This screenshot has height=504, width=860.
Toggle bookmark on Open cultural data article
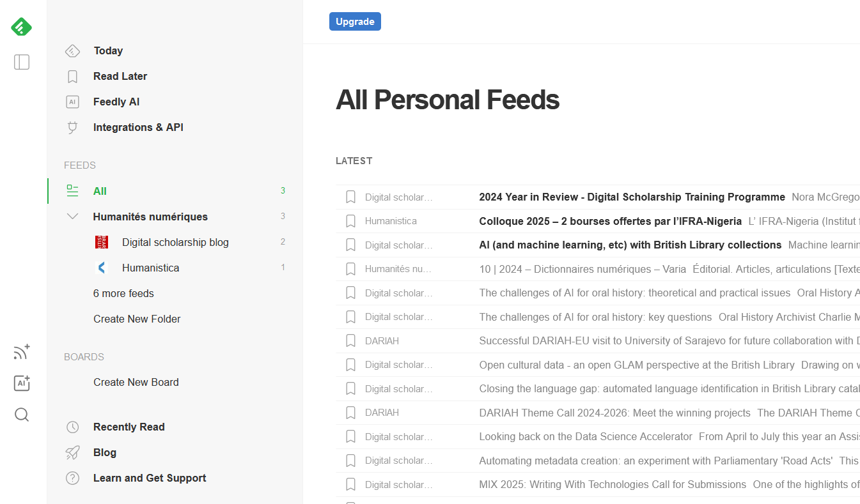click(x=350, y=365)
